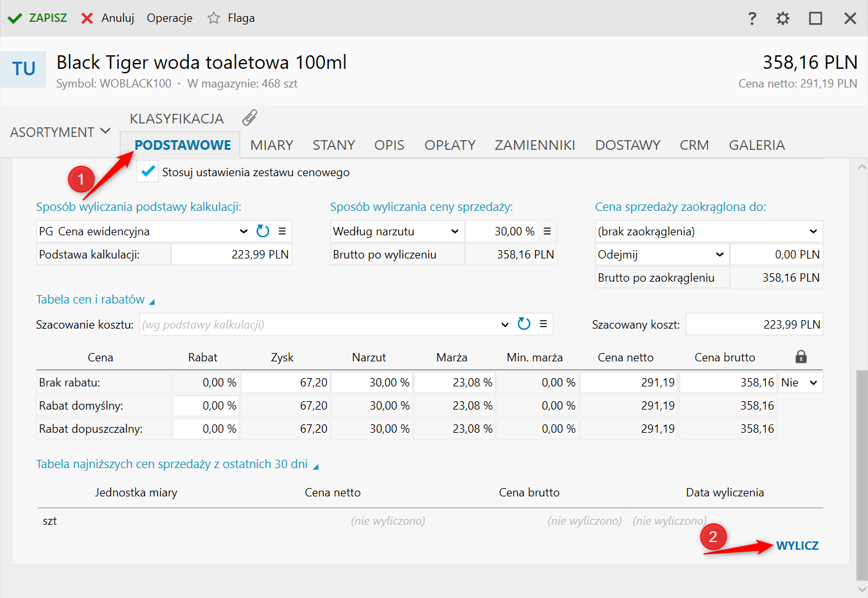Click the vertical scrollbar thumb
This screenshot has height=598, width=868.
point(862,476)
